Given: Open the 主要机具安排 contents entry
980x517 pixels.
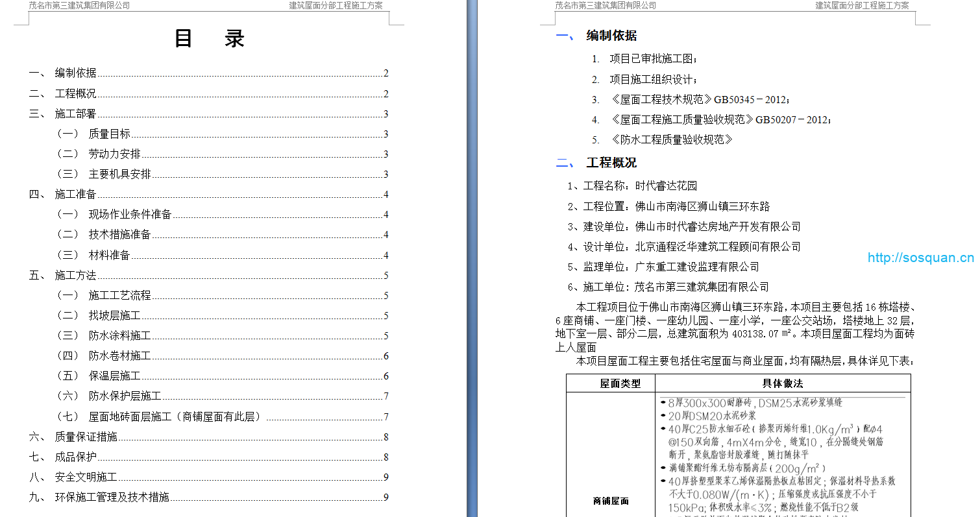Looking at the screenshot, I should click(119, 174).
